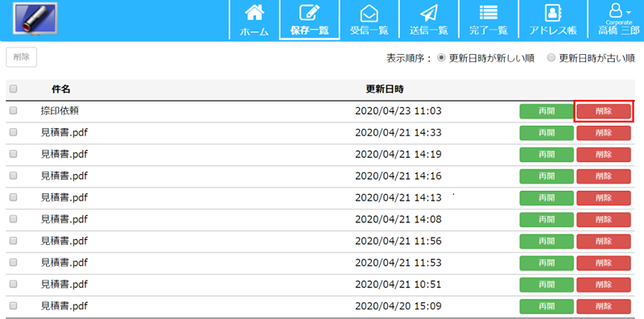Image resolution: width=644 pixels, height=319 pixels.
Task: Click the stamp app logo
Action: point(35,19)
